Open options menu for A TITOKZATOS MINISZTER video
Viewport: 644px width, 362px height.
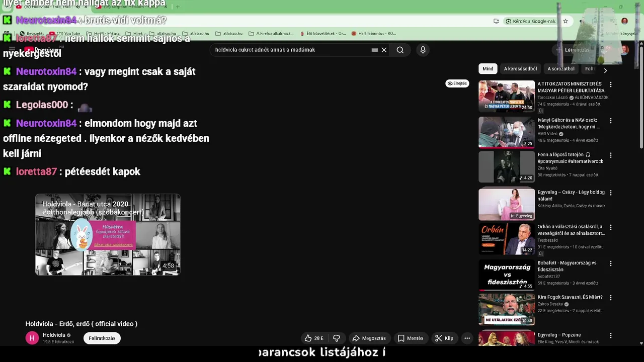click(x=611, y=85)
